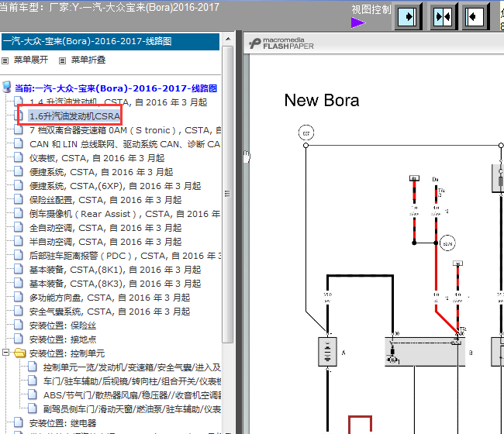504x434 pixels.
Task: Click the document icon for 7 档双离合器变速箱
Action: click(19, 129)
